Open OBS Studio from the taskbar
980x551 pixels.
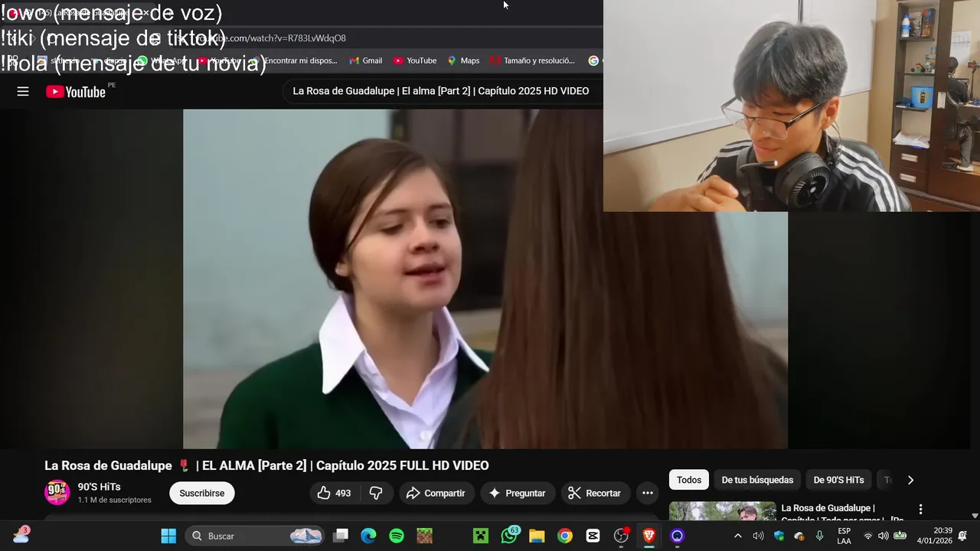pos(621,536)
